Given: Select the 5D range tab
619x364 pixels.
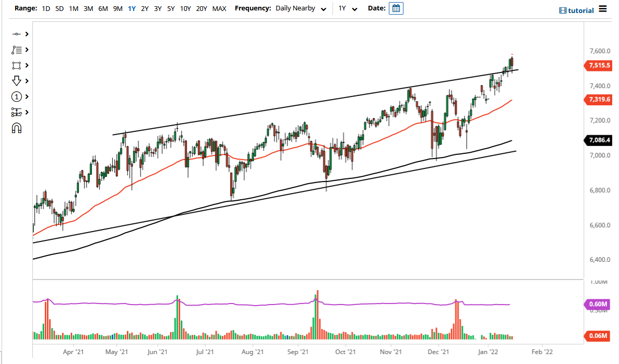Looking at the screenshot, I should 59,8.
